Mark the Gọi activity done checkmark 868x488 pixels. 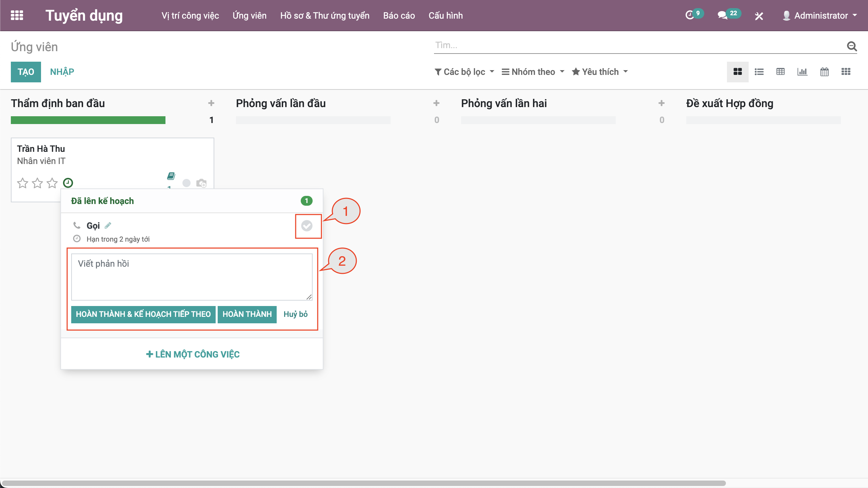pyautogui.click(x=307, y=226)
